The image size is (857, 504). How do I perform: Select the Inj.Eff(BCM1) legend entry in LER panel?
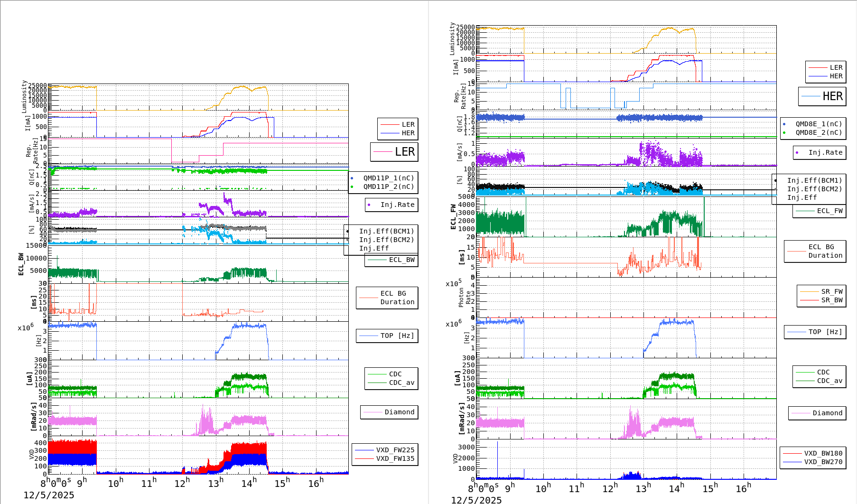[x=386, y=232]
